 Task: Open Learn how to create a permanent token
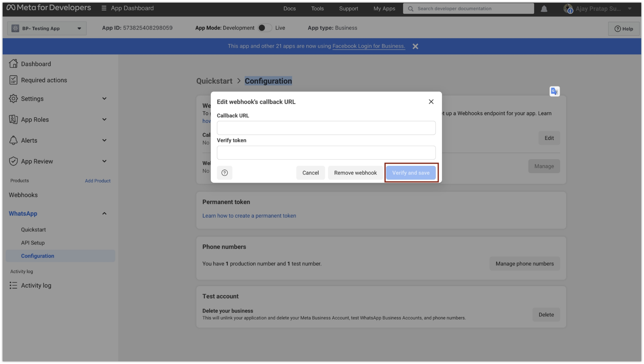pos(249,216)
